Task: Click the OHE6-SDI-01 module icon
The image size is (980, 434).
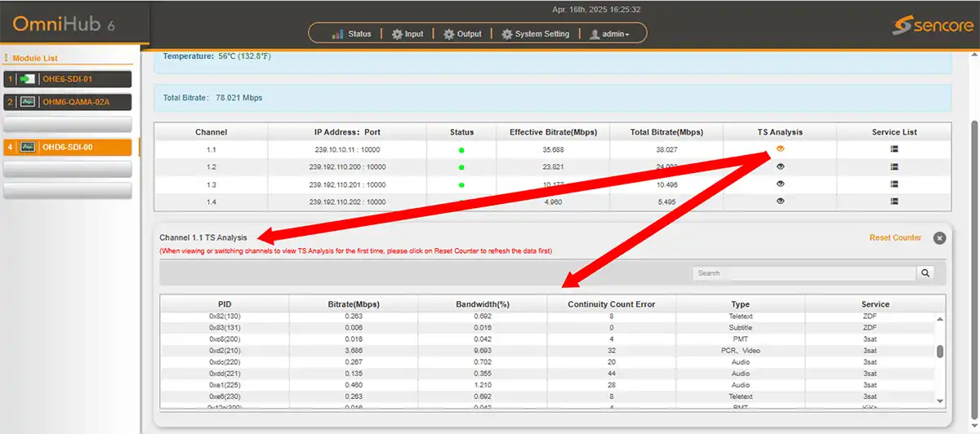Action: 29,79
